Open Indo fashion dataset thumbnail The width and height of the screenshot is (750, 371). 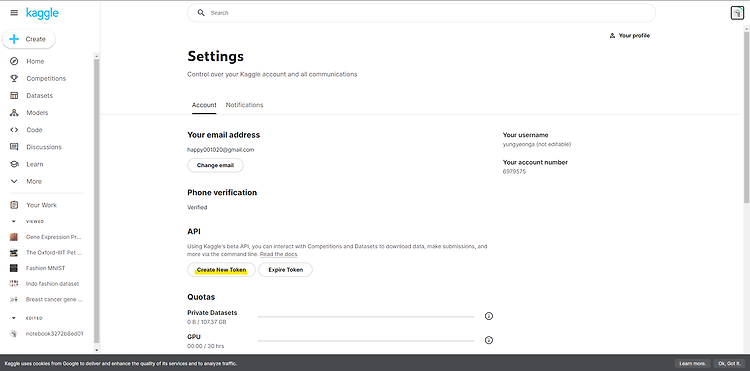[x=14, y=284]
